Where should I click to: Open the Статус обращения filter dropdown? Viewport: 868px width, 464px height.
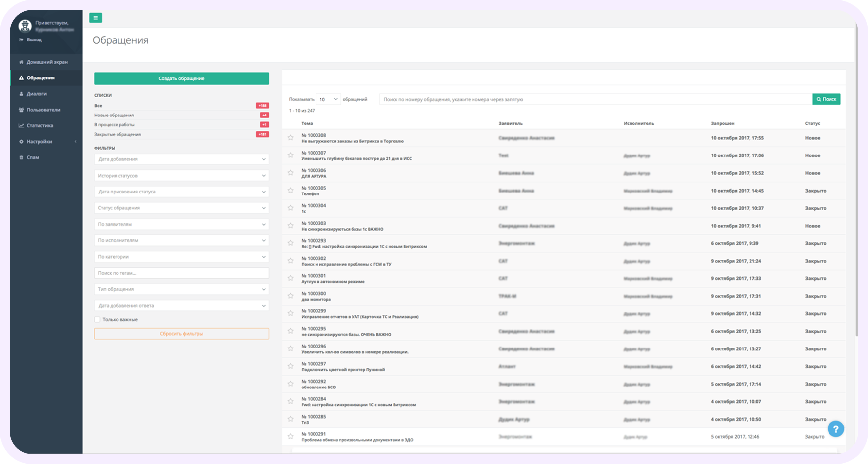pos(181,208)
